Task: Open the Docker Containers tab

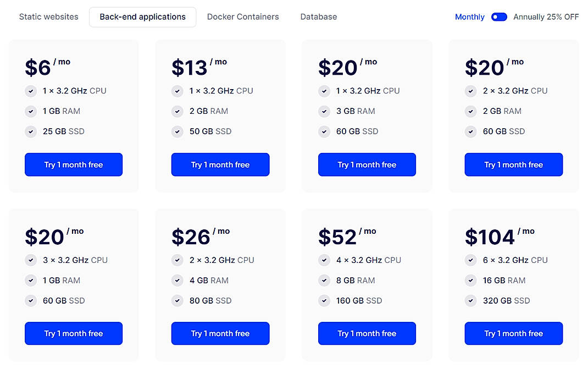Action: click(x=243, y=17)
